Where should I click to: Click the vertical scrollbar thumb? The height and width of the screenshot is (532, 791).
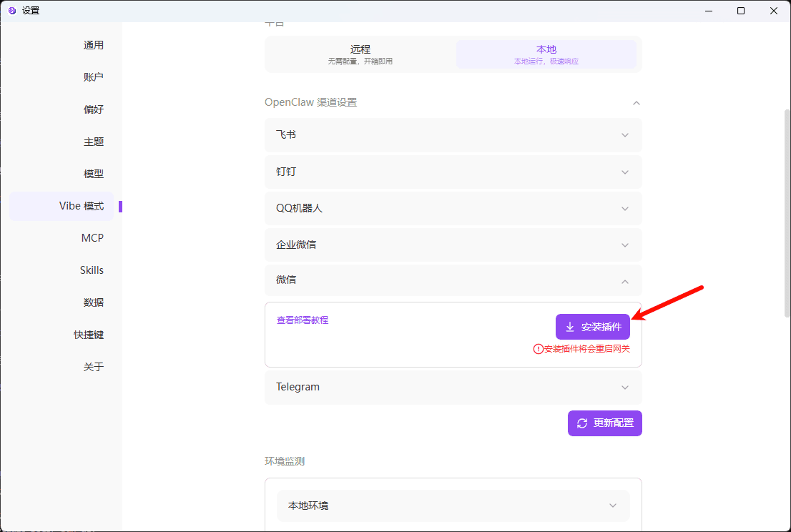[787, 213]
